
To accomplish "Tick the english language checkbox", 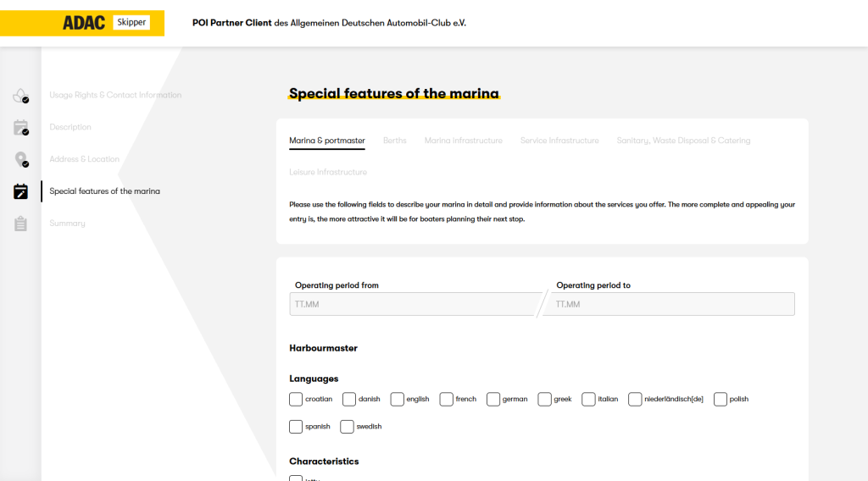I will click(398, 399).
